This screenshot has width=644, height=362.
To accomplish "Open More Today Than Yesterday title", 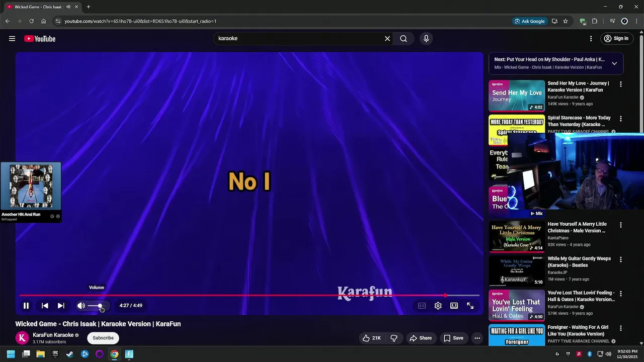I will point(579,121).
